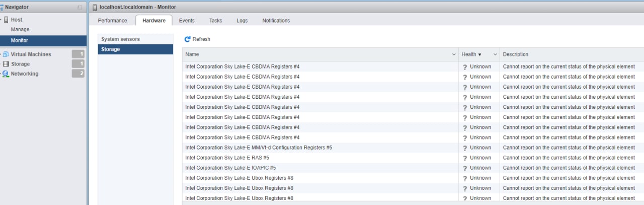Screen dimensions: 644x205
Task: Select the Hardware tab
Action: click(x=154, y=21)
